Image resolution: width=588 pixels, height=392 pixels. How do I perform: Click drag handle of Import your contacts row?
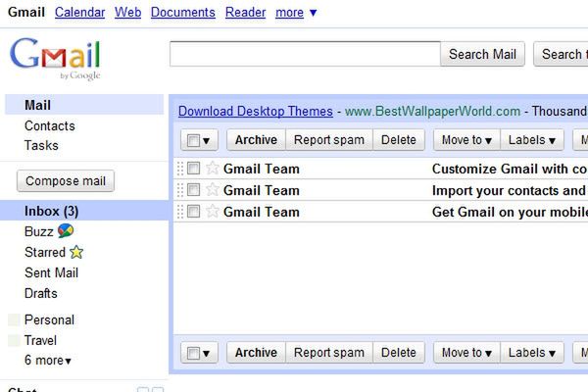[180, 190]
